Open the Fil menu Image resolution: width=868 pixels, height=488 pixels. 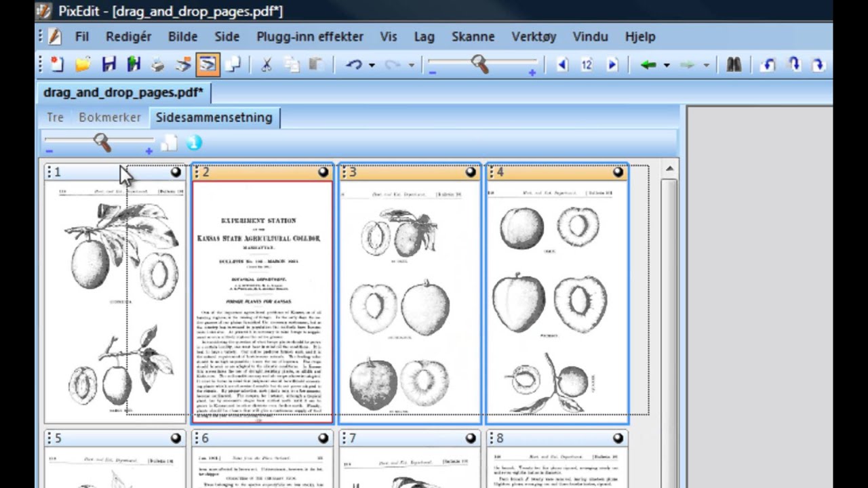point(82,37)
